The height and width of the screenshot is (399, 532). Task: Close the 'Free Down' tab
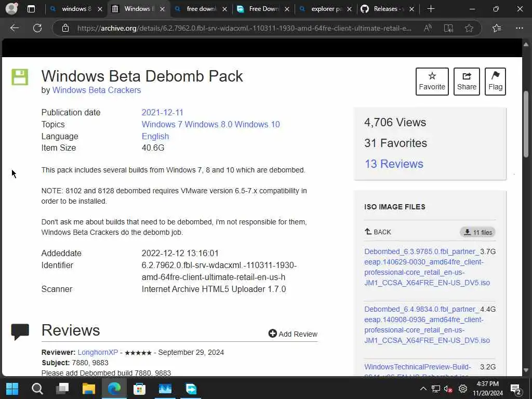(x=287, y=9)
